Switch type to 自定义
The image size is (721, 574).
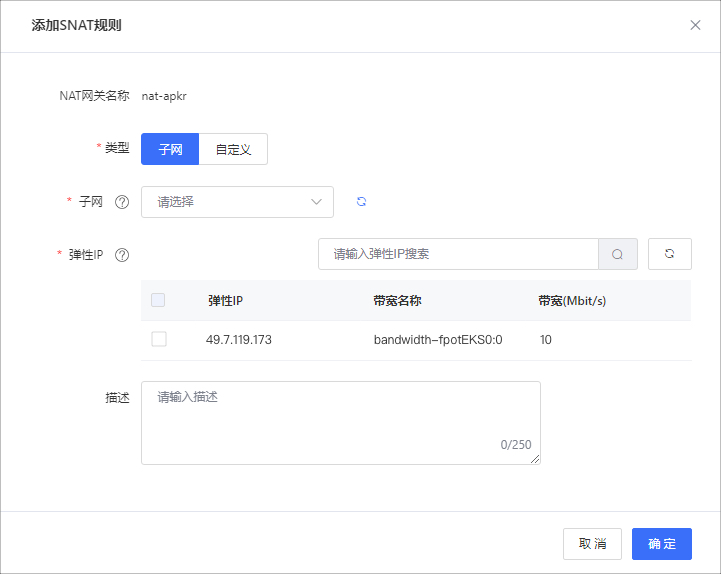pyautogui.click(x=233, y=149)
